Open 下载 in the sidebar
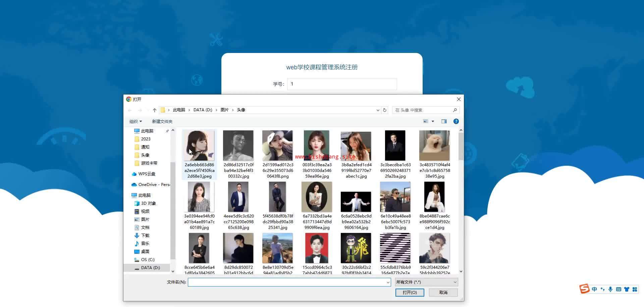Image resolution: width=644 pixels, height=307 pixels. [145, 236]
